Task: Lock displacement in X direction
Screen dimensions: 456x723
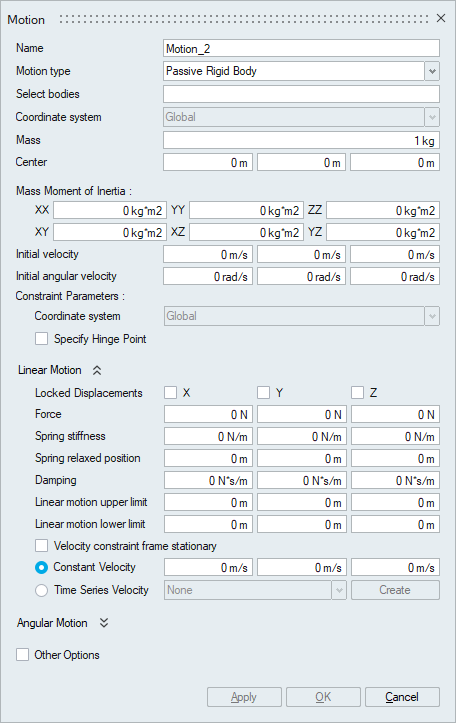Action: coord(171,393)
